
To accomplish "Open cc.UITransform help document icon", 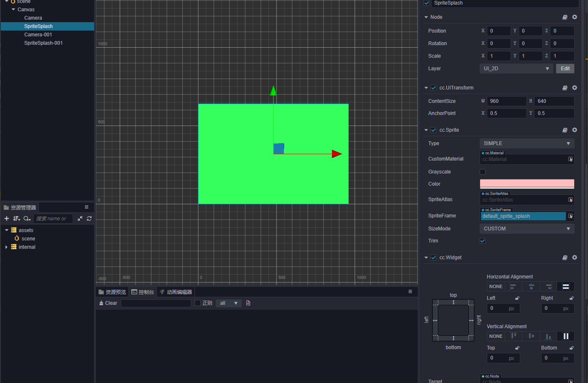I will pyautogui.click(x=565, y=88).
